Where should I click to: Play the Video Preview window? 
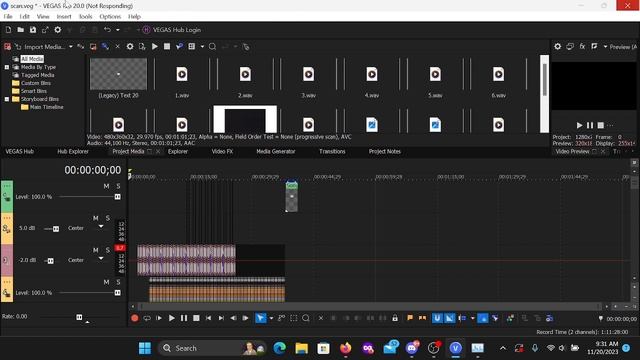(579, 125)
